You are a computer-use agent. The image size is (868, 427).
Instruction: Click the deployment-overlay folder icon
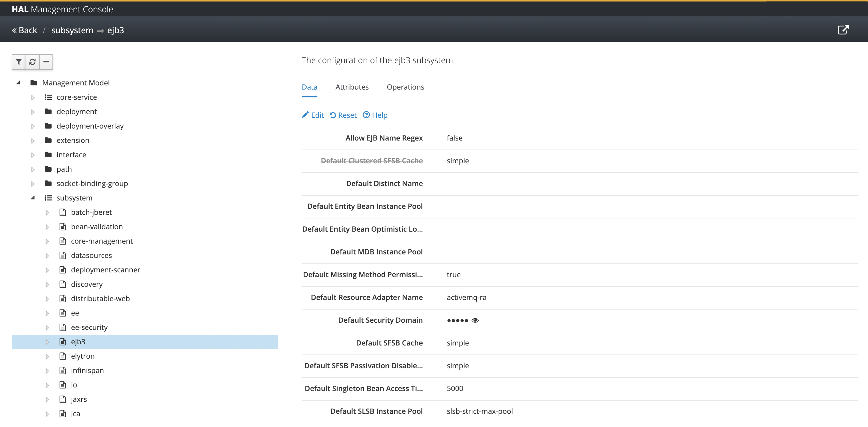coord(48,126)
